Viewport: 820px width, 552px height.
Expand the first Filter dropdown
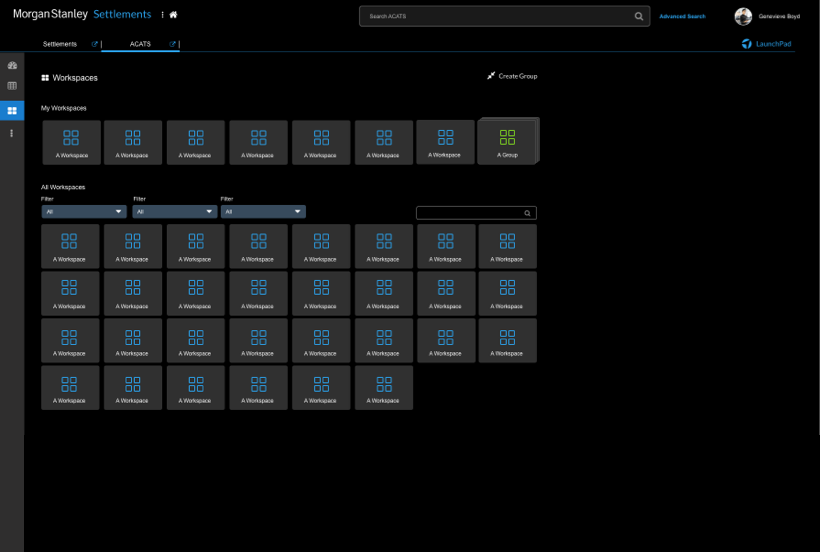(84, 212)
